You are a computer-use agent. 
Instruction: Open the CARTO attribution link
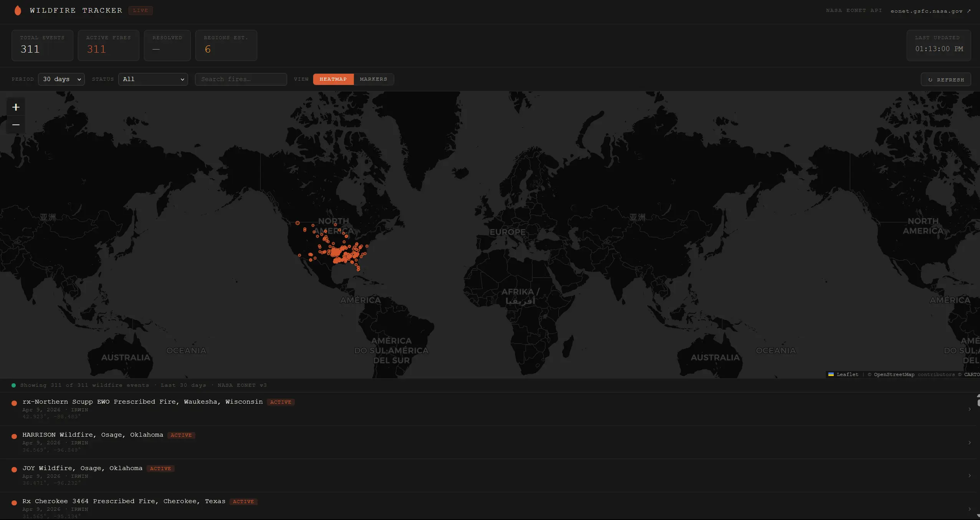click(972, 374)
